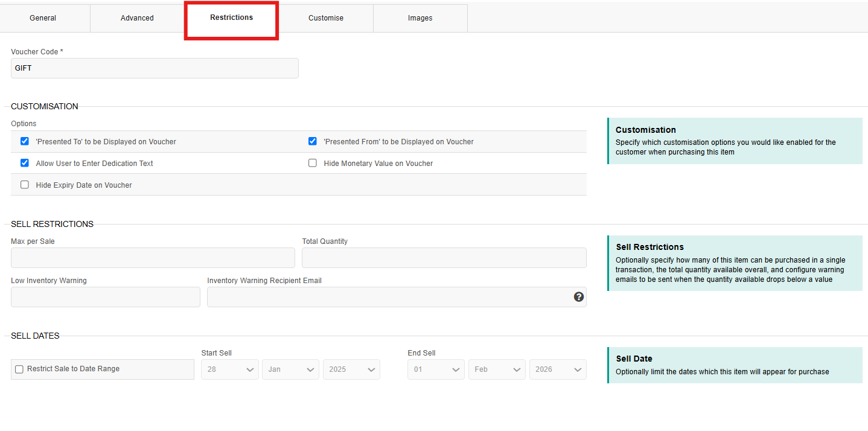
Task: Open the Start Sell month dropdown
Action: click(x=290, y=369)
